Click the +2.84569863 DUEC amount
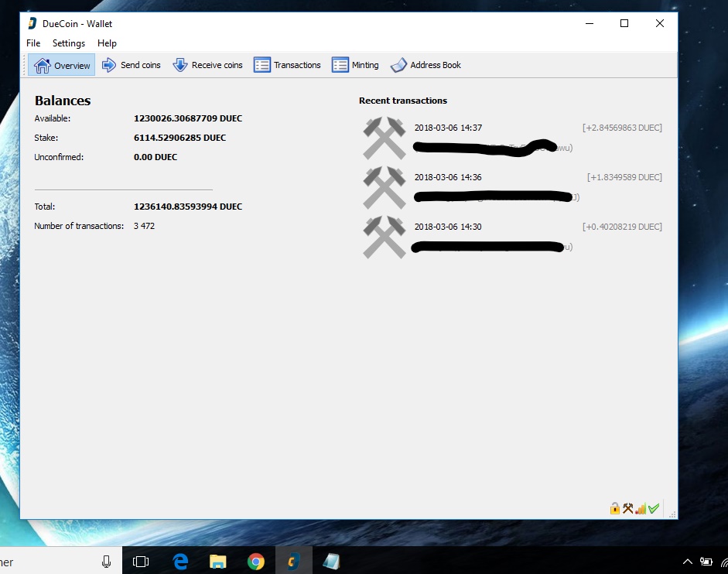Viewport: 728px width, 574px height. coord(622,128)
